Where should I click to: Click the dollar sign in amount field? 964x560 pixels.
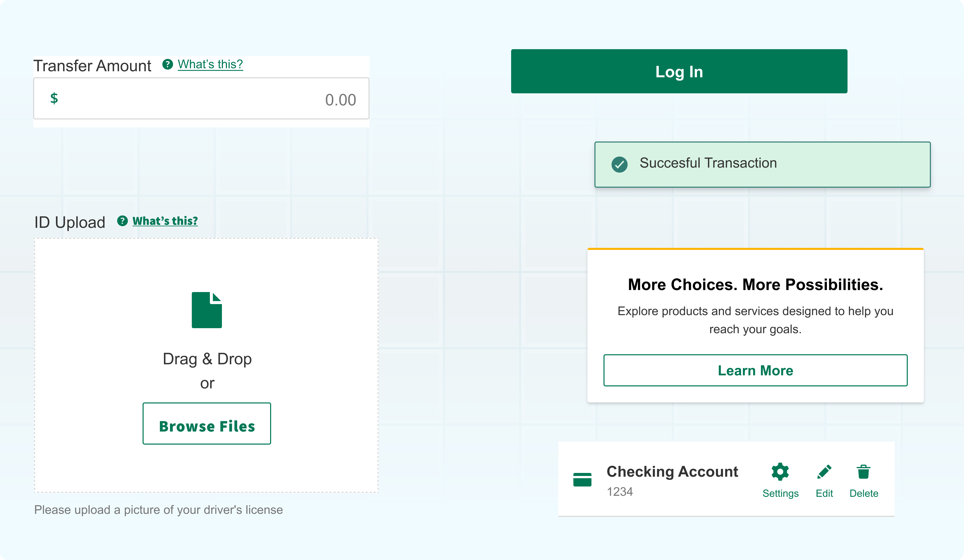(x=54, y=98)
